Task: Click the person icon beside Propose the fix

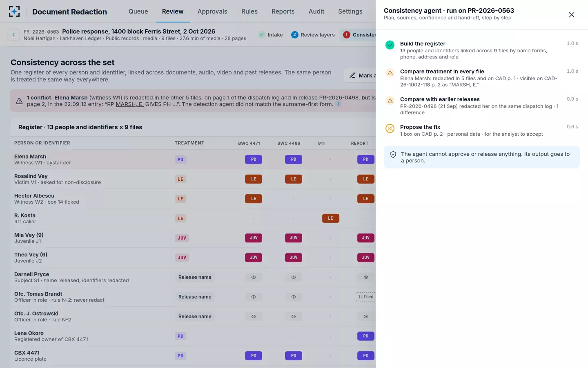Action: (x=390, y=128)
